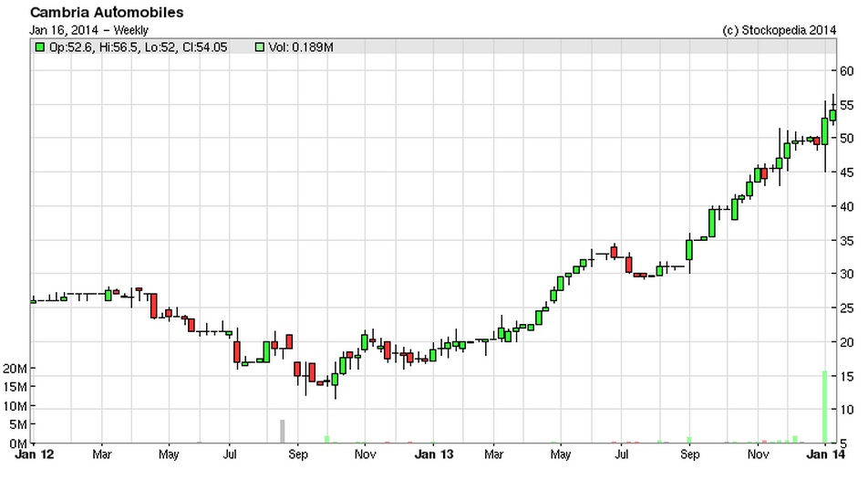This screenshot has height=480, width=868.
Task: Click the tall green volume bar at Jan 14
Action: coord(825,407)
